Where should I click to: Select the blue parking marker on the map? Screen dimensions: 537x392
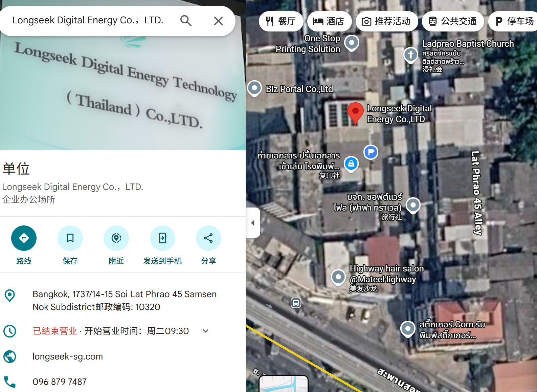[371, 152]
